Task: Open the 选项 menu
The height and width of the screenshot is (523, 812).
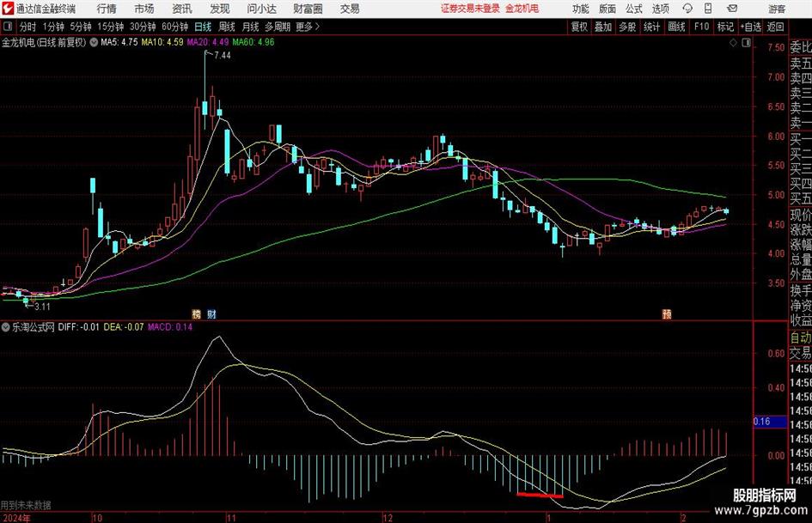Action: click(x=661, y=9)
